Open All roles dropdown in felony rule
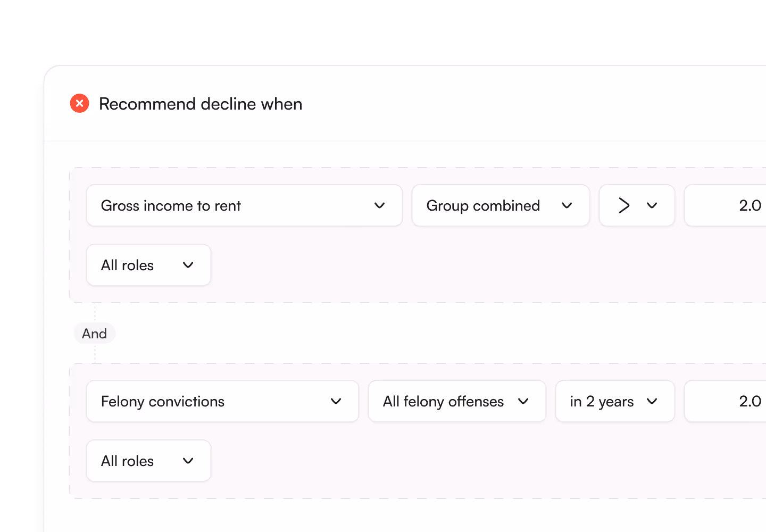 point(148,461)
